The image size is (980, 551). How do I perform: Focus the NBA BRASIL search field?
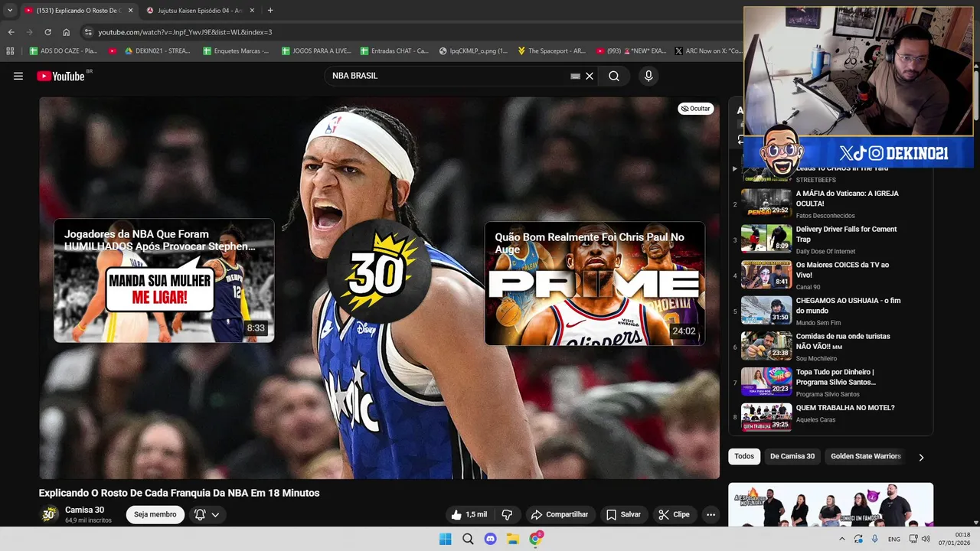448,76
